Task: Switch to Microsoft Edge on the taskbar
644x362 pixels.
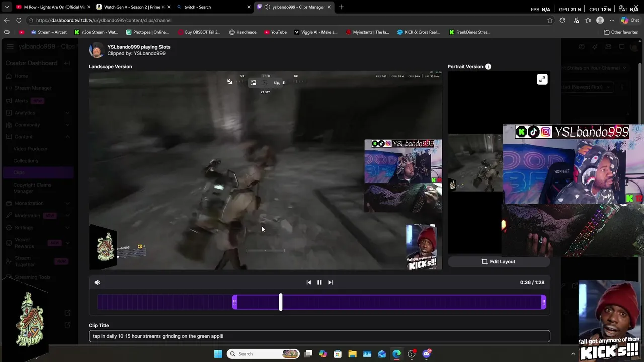Action: point(397,354)
